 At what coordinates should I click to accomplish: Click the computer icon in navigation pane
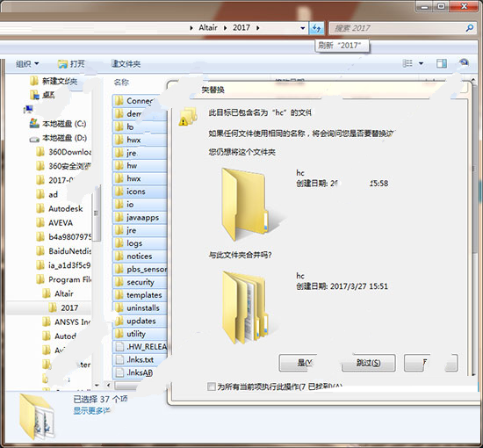pos(28,109)
